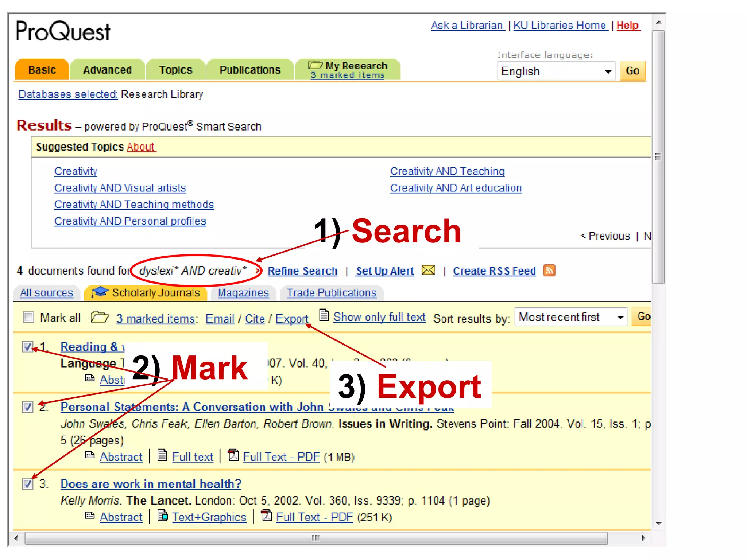Click the Export marked items link
This screenshot has width=747, height=560.
[292, 318]
